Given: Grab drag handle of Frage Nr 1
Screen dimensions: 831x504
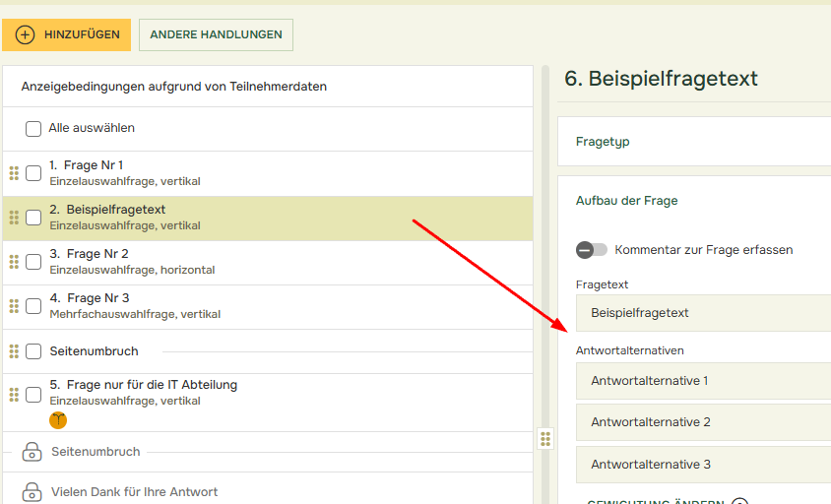Looking at the screenshot, I should coord(14,173).
